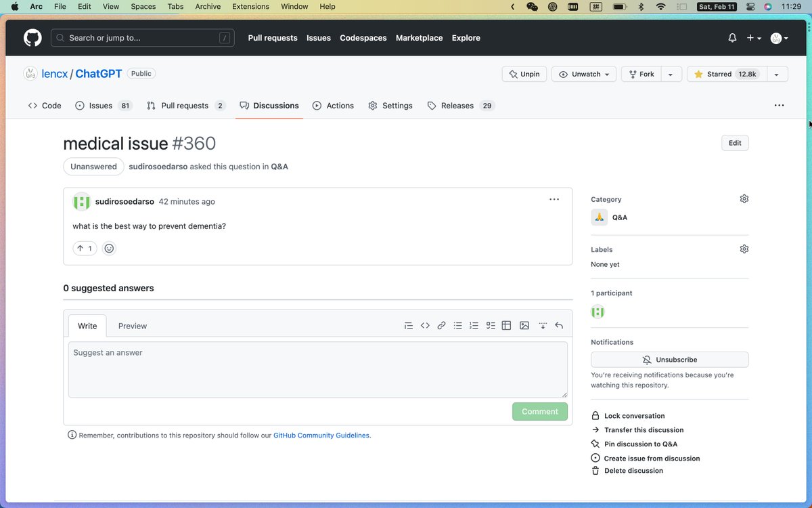Open the GitHub Community Guidelines link
Screen dimensions: 812x508
tap(321, 436)
